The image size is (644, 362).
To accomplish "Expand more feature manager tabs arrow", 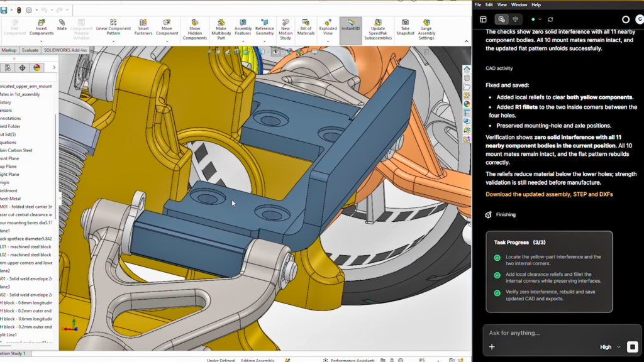I will pos(54,68).
